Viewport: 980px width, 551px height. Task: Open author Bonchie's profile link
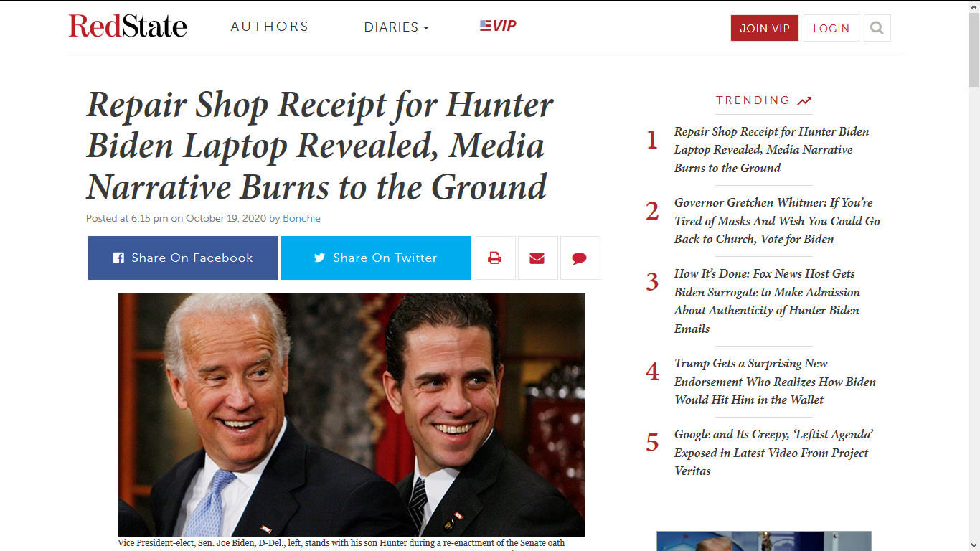coord(301,218)
